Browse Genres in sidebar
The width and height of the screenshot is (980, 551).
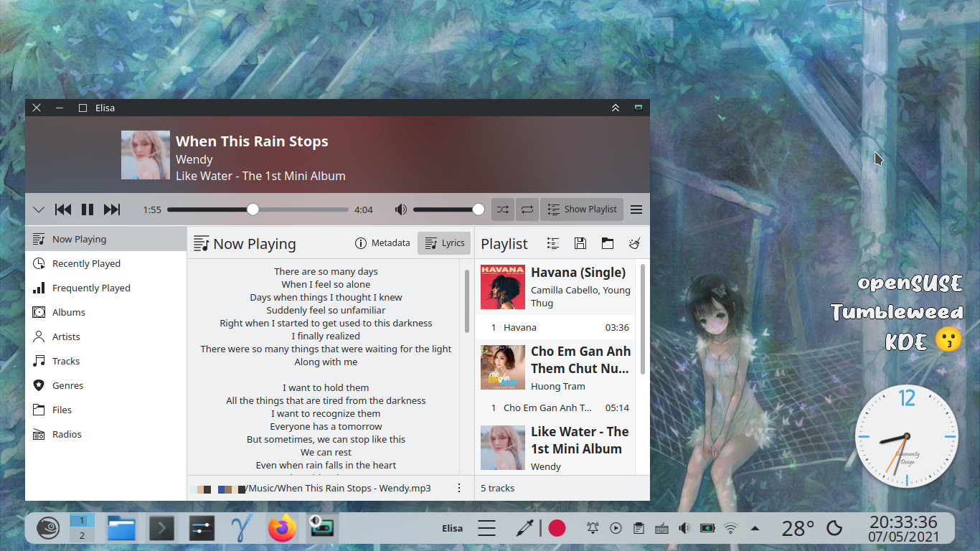point(105,385)
